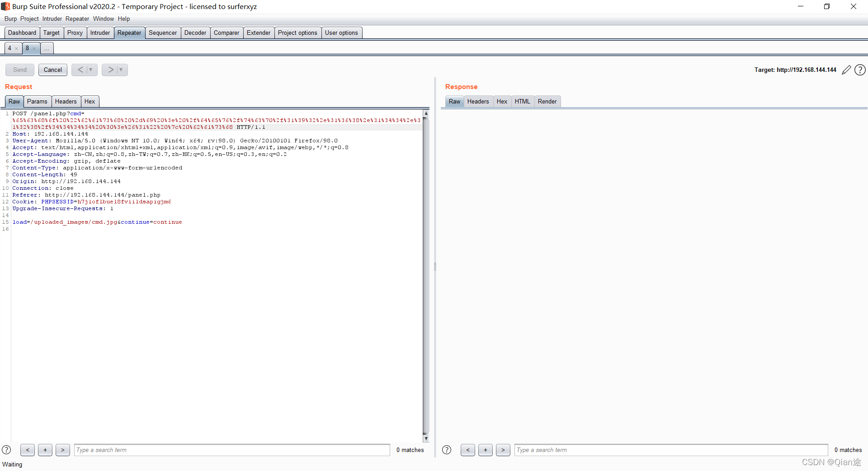This screenshot has height=471, width=868.
Task: Close Repeater tab 4
Action: pyautogui.click(x=17, y=48)
